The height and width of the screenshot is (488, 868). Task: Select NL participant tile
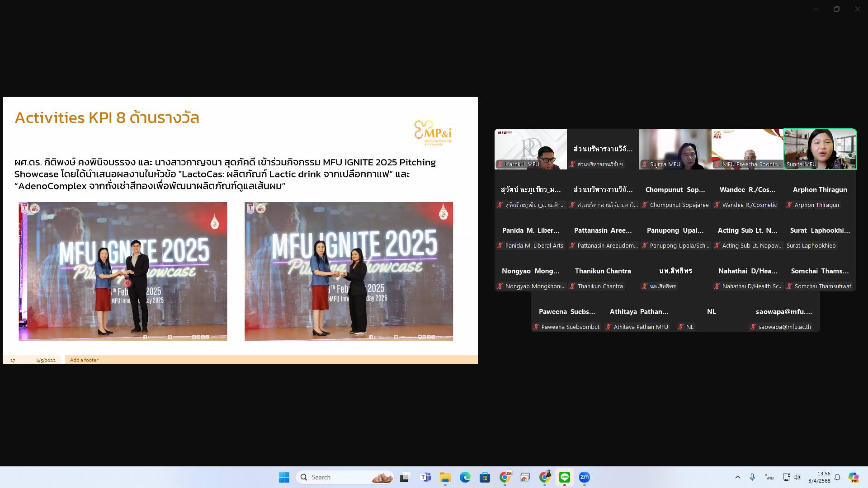(712, 312)
